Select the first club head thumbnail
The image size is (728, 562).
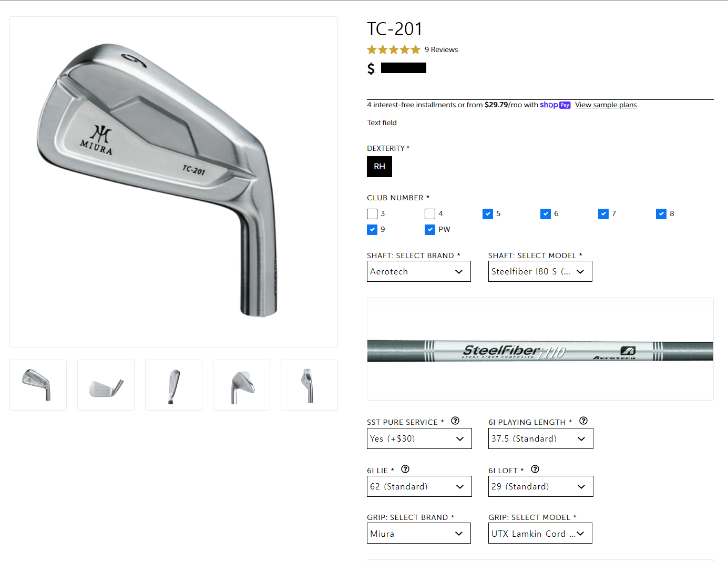click(38, 385)
